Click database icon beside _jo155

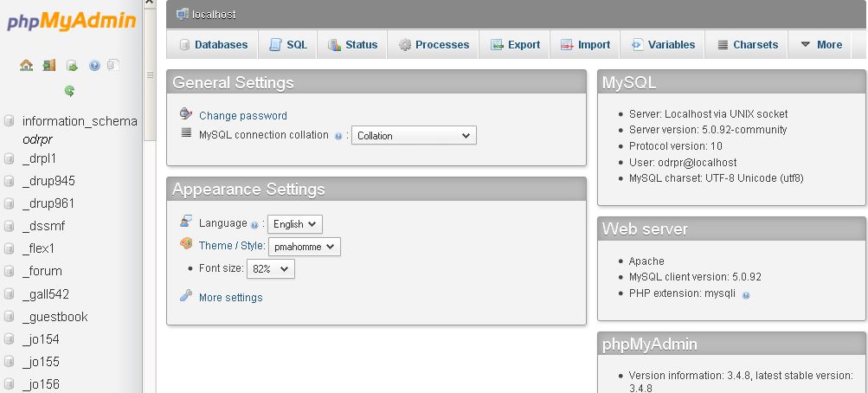click(9, 362)
